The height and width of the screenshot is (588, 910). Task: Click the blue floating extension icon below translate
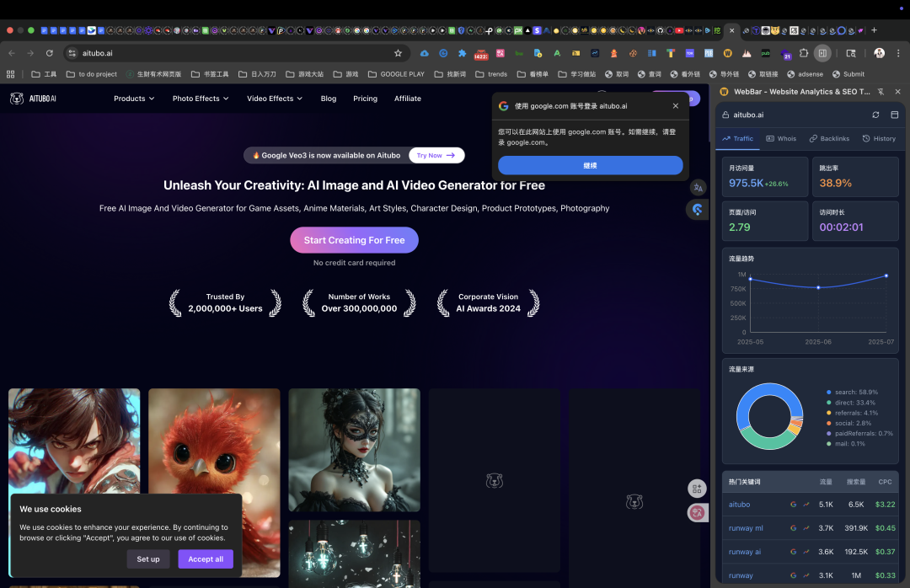[698, 210]
